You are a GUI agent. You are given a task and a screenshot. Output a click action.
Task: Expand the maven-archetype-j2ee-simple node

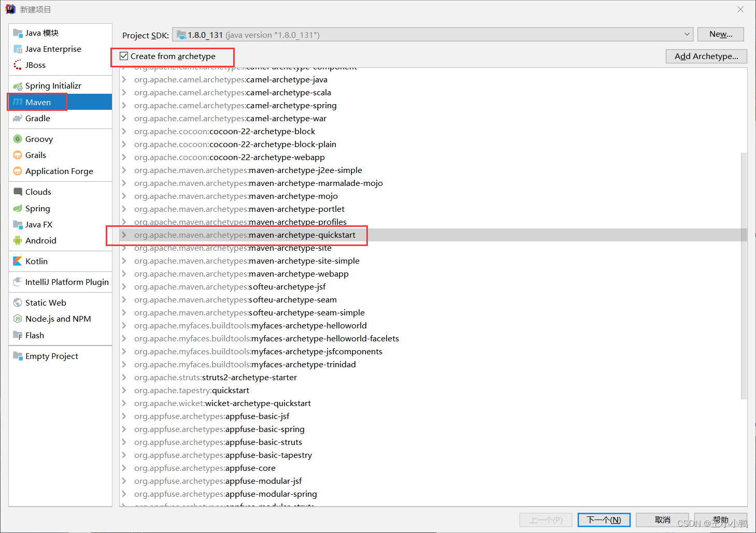click(124, 170)
